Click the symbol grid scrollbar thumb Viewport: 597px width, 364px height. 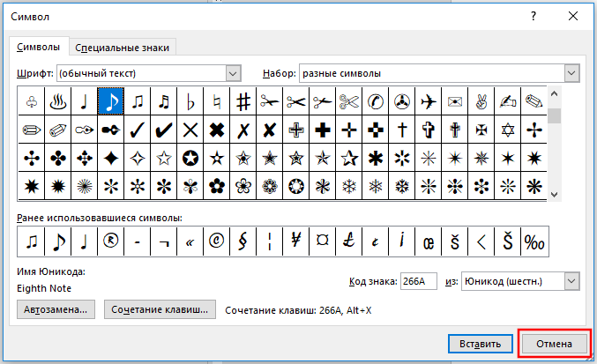click(554, 116)
